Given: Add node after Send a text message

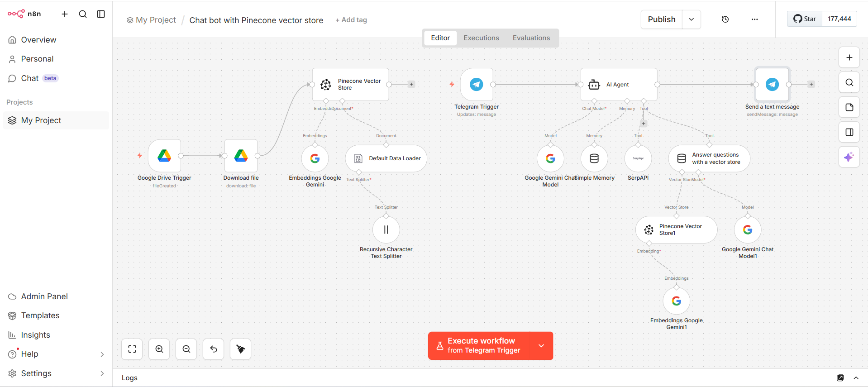Looking at the screenshot, I should click(811, 84).
